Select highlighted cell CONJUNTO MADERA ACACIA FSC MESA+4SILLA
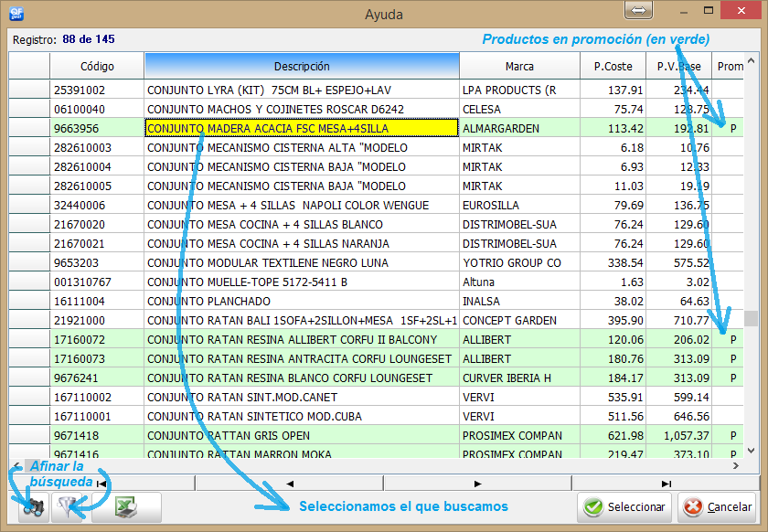 point(302,128)
